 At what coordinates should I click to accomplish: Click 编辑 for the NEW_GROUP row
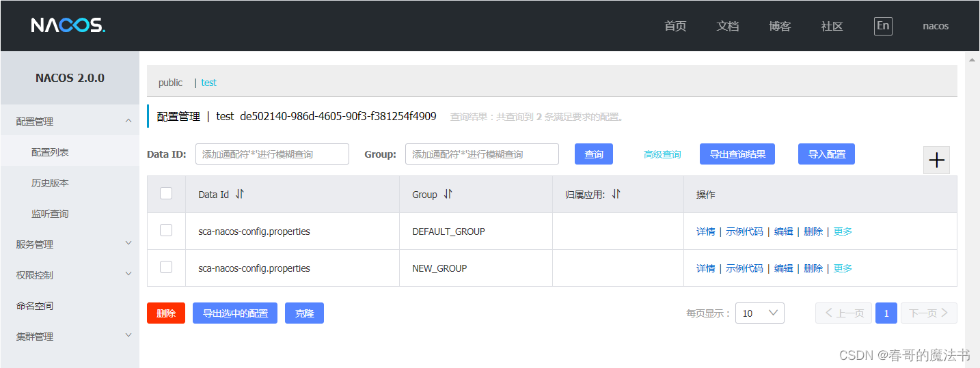tap(783, 268)
